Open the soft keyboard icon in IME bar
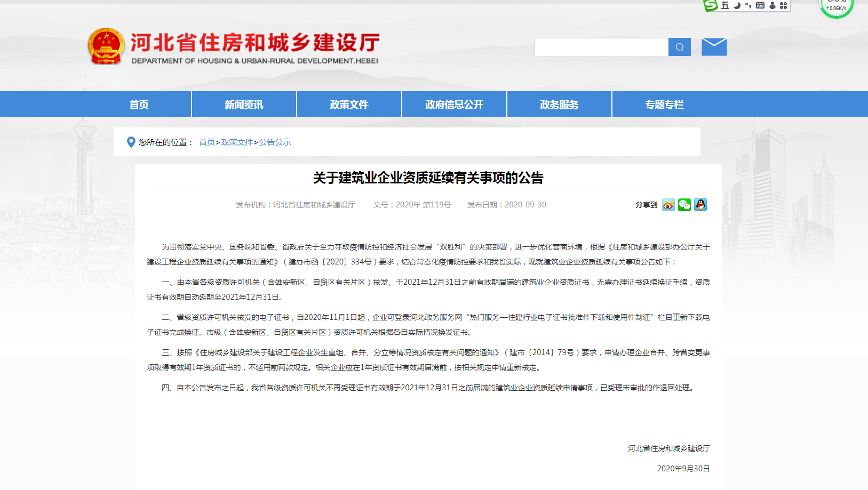The height and width of the screenshot is (490, 868). tap(760, 5)
